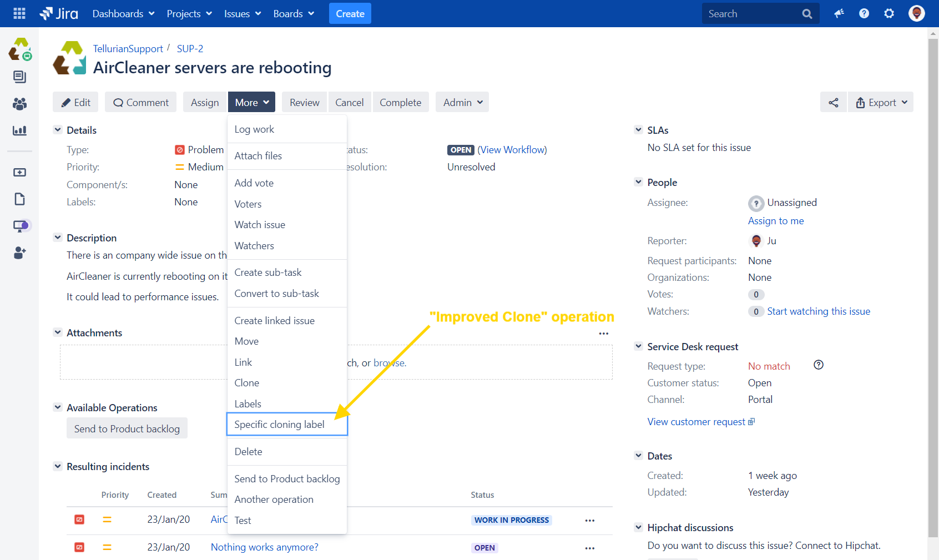Click the Request type help icon
Viewport: 939px width, 560px height.
pos(819,365)
